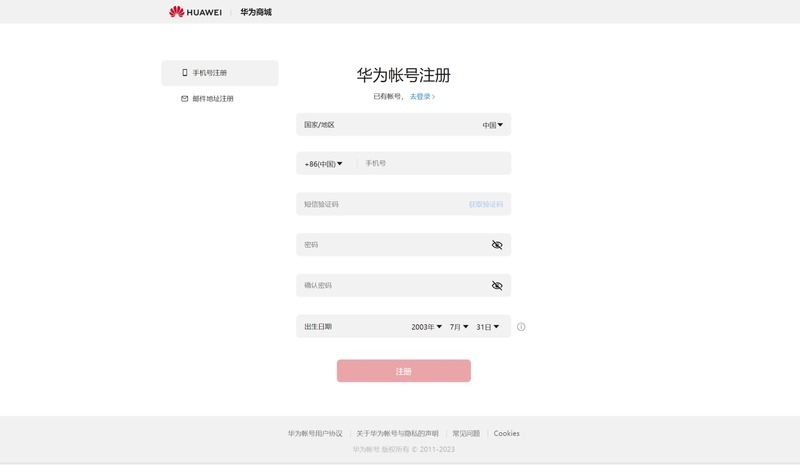Click the 出生日期 label text
Image resolution: width=800 pixels, height=465 pixels.
pyautogui.click(x=318, y=327)
